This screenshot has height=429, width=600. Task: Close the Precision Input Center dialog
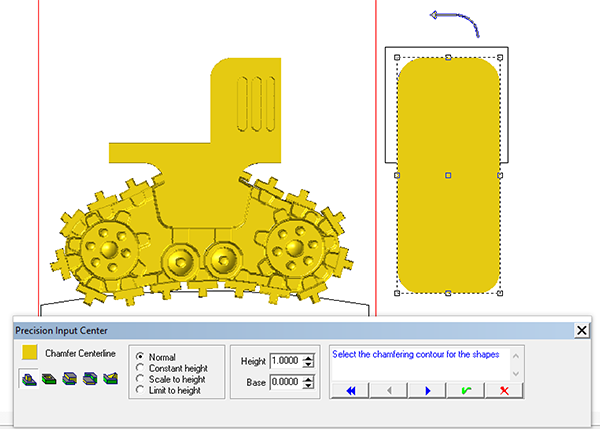click(x=582, y=330)
